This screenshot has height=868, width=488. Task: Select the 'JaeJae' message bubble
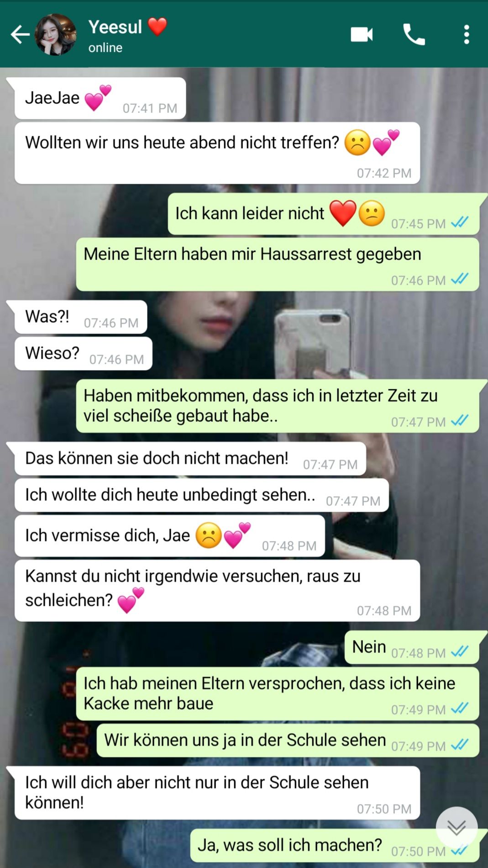click(100, 98)
